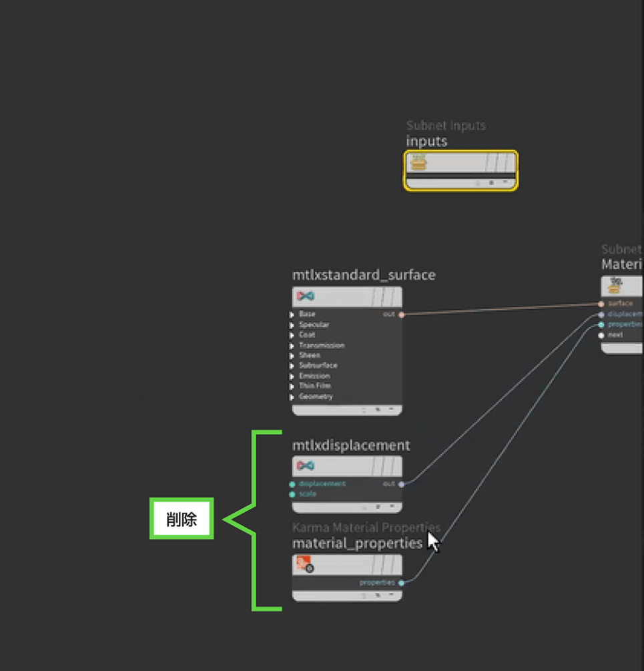The width and height of the screenshot is (644, 671).
Task: Expand the Subsurface parameter group
Action: point(292,366)
